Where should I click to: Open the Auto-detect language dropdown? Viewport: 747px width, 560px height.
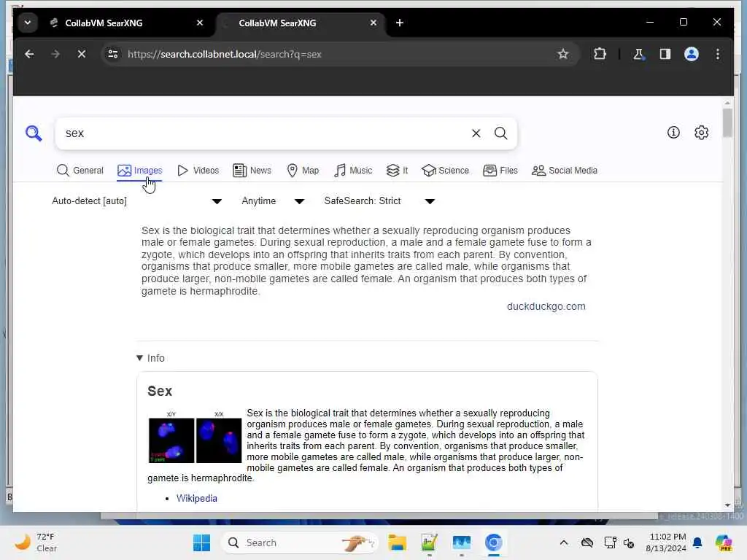tap(136, 201)
